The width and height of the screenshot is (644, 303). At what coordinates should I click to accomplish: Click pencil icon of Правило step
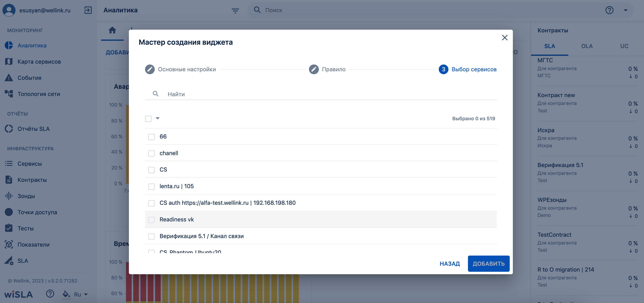(x=314, y=69)
